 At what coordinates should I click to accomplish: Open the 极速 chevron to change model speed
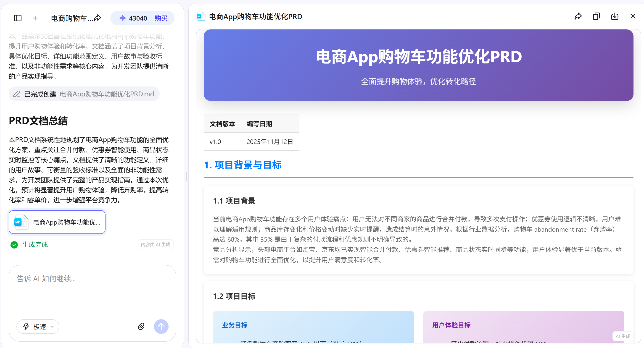coord(52,327)
